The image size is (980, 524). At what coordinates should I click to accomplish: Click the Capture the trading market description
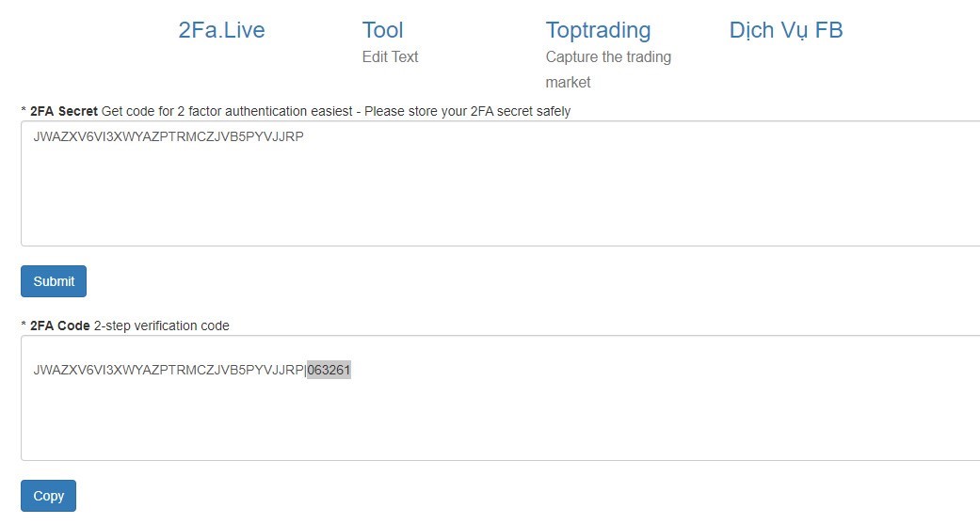[608, 69]
